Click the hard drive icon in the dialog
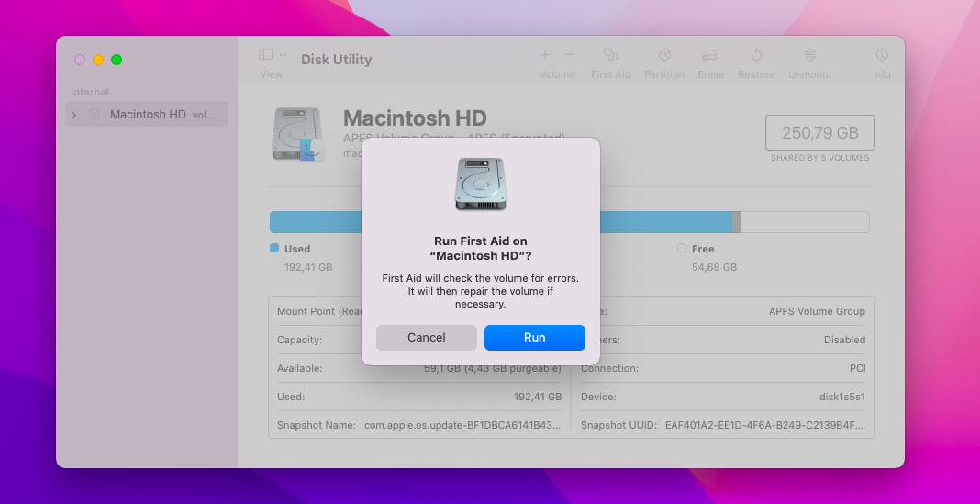980x504 pixels. 480,184
